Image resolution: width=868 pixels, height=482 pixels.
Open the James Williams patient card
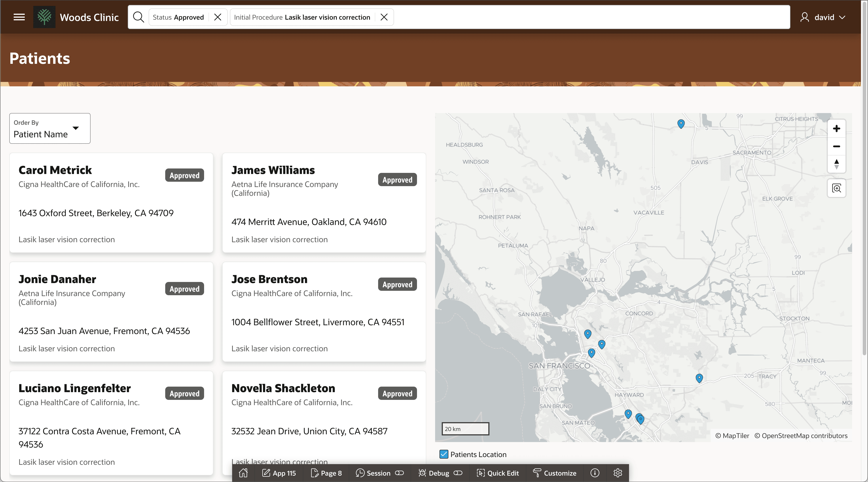pos(324,203)
